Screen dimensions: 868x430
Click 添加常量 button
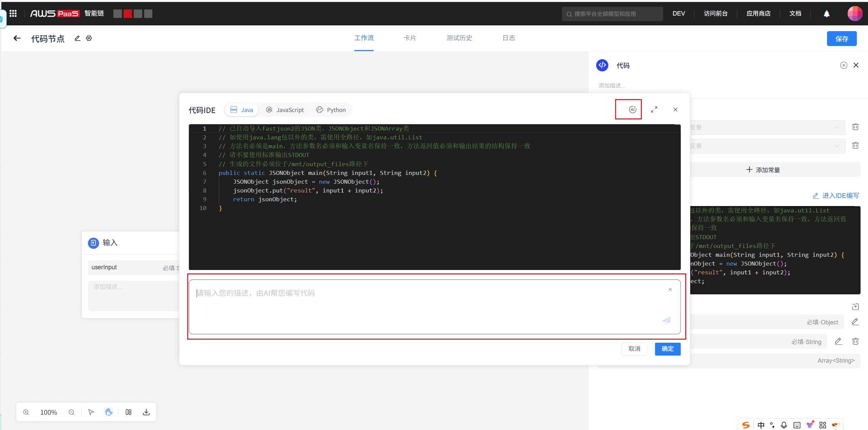pos(763,170)
